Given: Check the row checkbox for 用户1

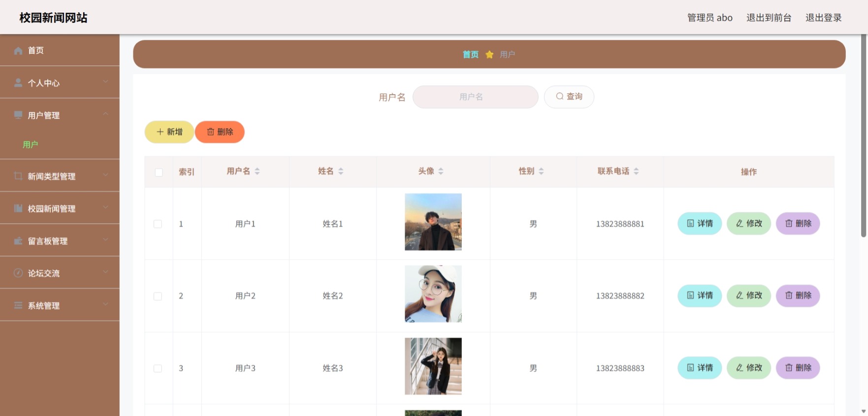Looking at the screenshot, I should [158, 224].
